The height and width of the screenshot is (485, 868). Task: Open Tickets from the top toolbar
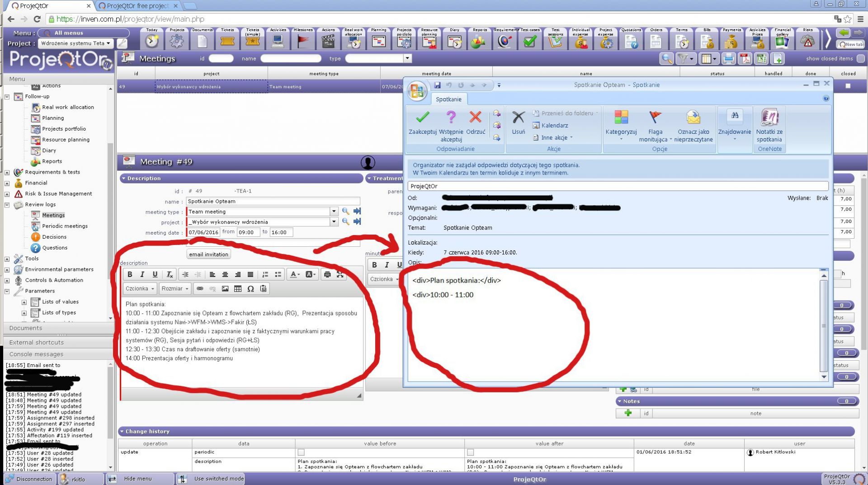point(227,39)
